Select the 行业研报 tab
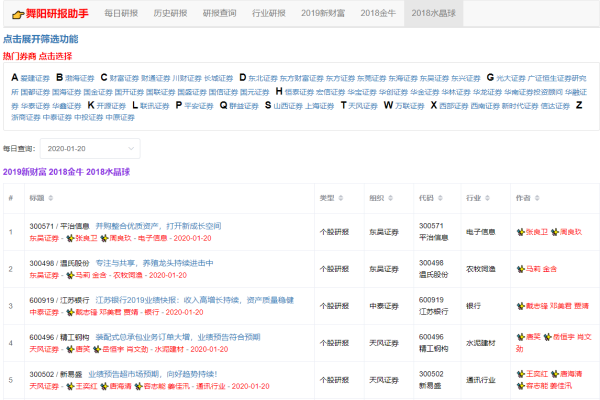Image resolution: width=600 pixels, height=400 pixels. [269, 13]
